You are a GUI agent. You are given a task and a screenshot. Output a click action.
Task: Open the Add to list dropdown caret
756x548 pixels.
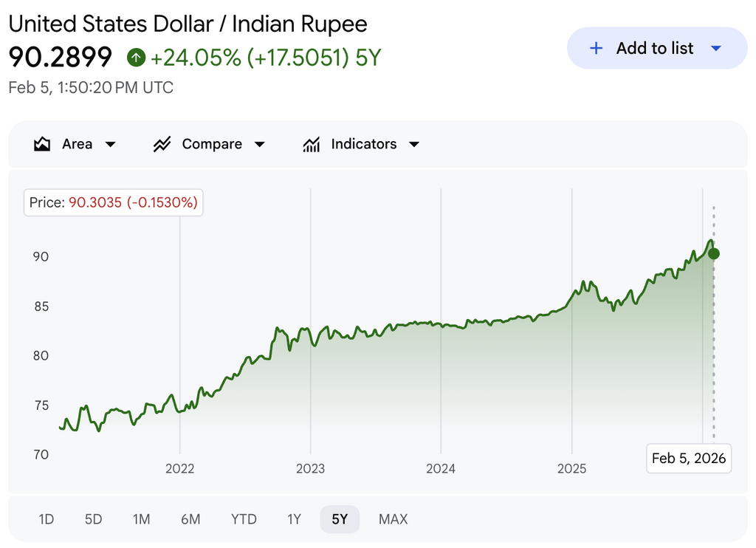click(x=715, y=48)
